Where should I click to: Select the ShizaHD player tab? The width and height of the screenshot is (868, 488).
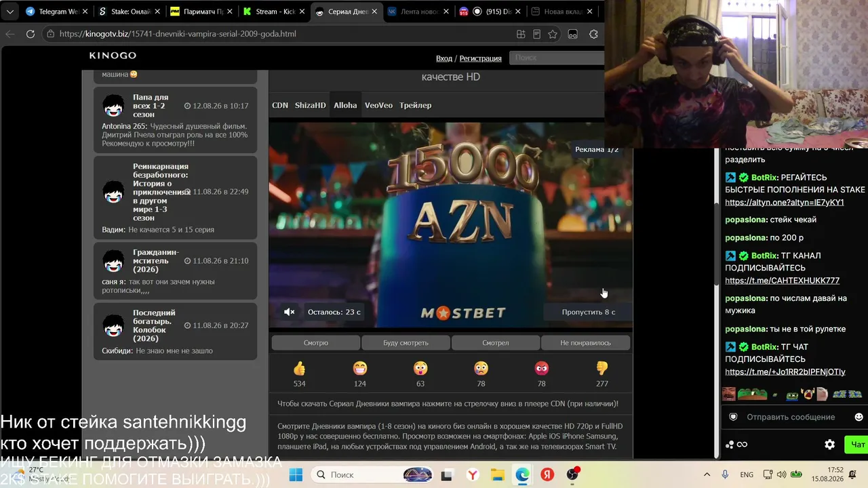(311, 105)
